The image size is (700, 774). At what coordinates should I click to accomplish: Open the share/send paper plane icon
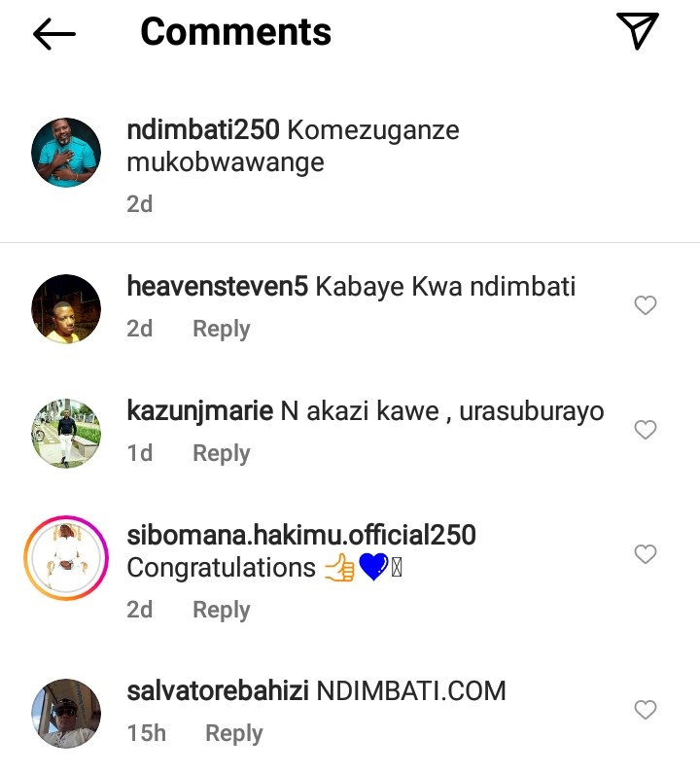point(638,31)
